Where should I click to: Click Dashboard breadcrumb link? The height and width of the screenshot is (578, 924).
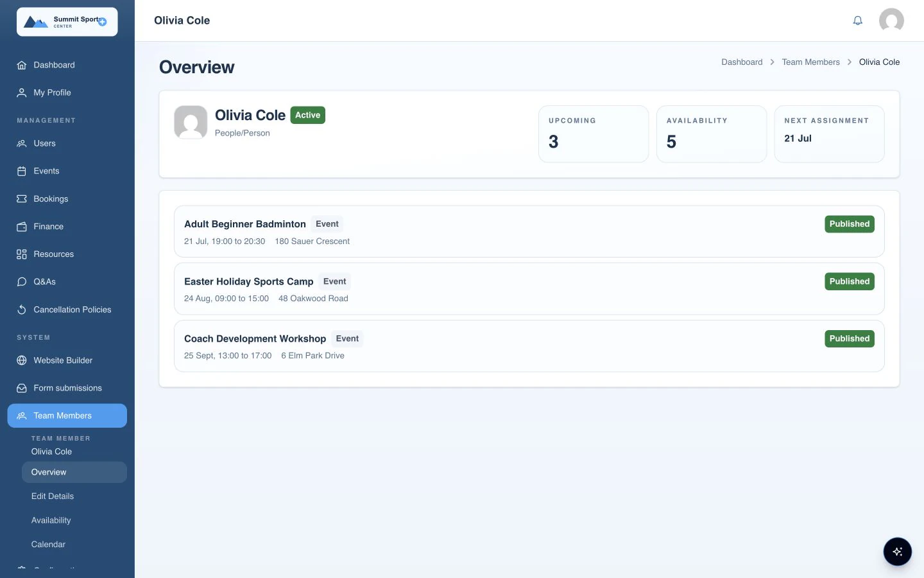(x=742, y=62)
